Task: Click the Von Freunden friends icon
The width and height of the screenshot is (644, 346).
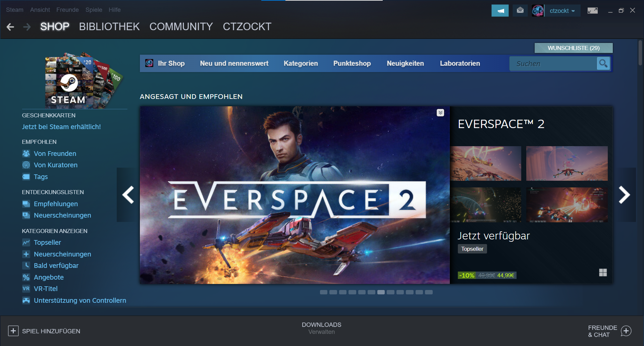Action: 26,154
